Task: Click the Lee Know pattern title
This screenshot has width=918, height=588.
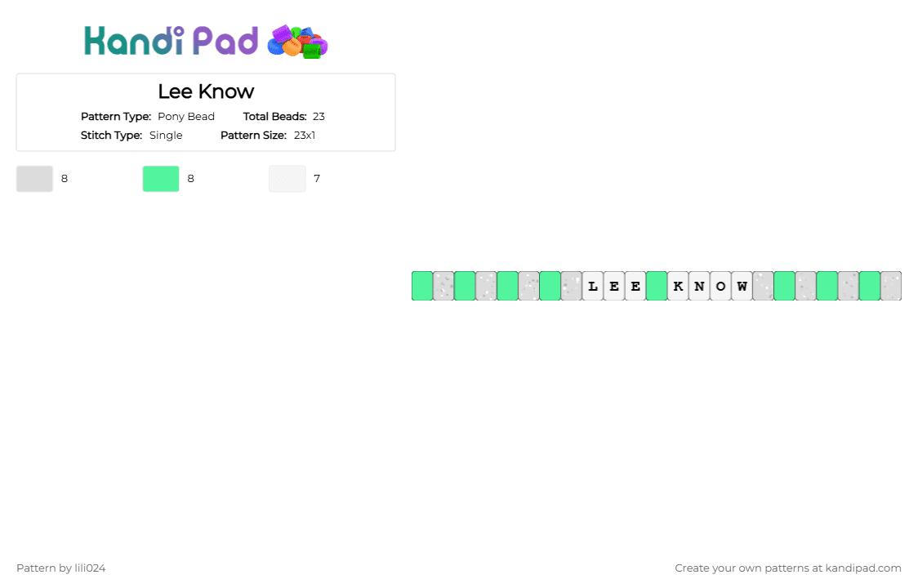Action: (206, 91)
